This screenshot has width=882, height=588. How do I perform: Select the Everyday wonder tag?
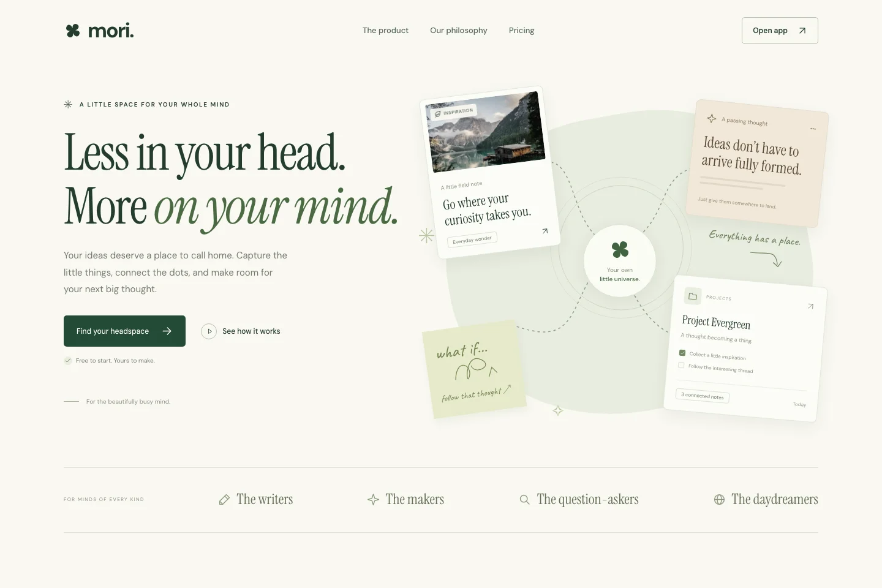(472, 239)
